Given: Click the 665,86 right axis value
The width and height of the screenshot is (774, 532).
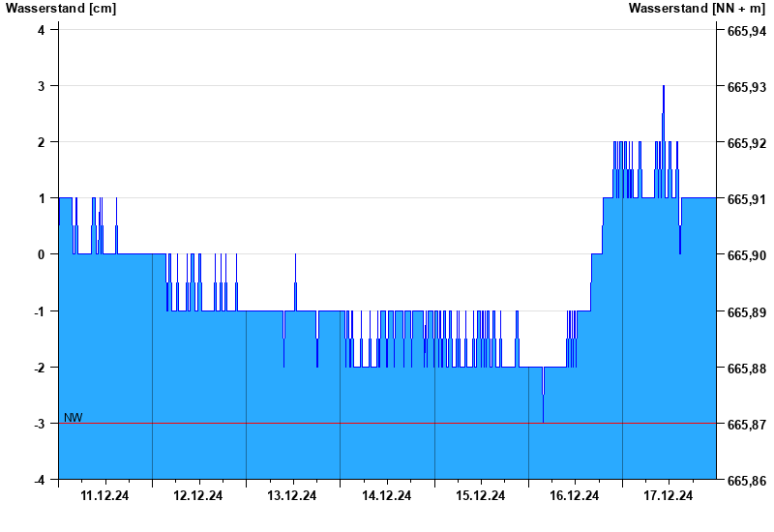Looking at the screenshot, I should pos(746,481).
